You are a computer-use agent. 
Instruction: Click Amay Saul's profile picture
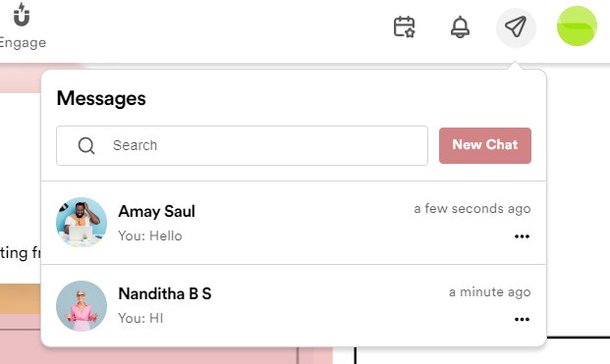point(82,223)
